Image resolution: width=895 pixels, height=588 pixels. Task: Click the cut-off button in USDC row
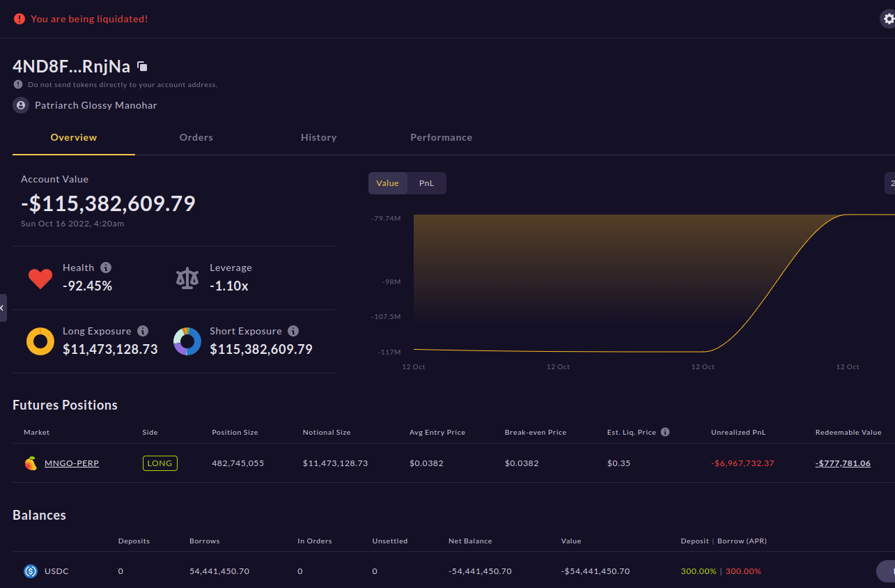(x=885, y=571)
